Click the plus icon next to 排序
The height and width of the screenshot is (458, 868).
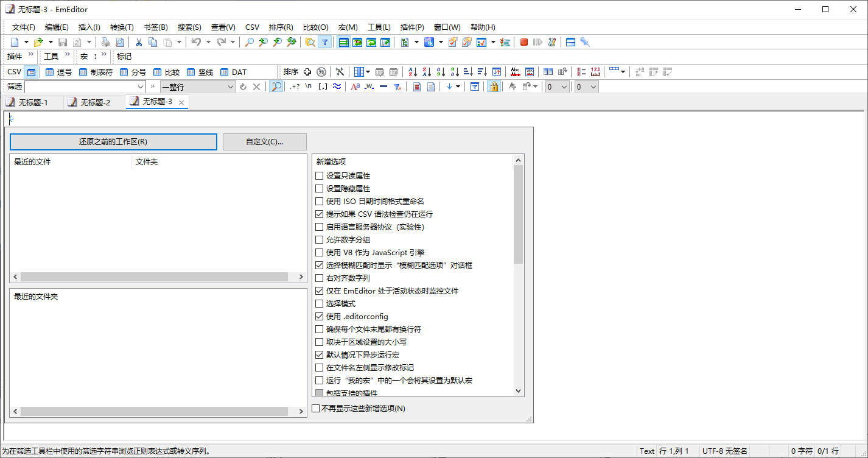307,72
